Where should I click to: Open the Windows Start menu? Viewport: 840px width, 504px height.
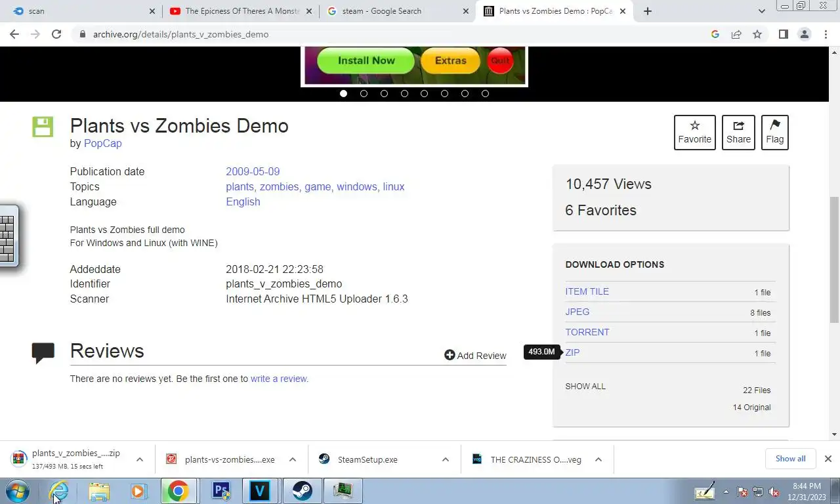tap(18, 491)
